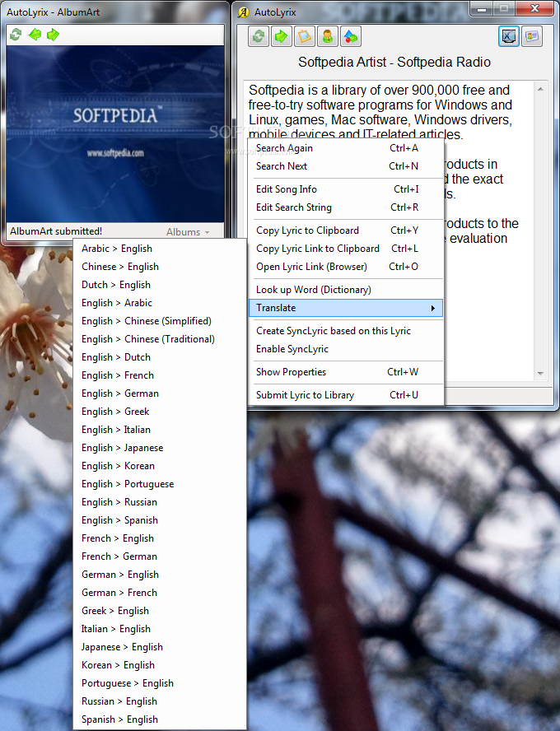The width and height of the screenshot is (560, 731).
Task: Pick Spanish > English translation
Action: pos(160,719)
